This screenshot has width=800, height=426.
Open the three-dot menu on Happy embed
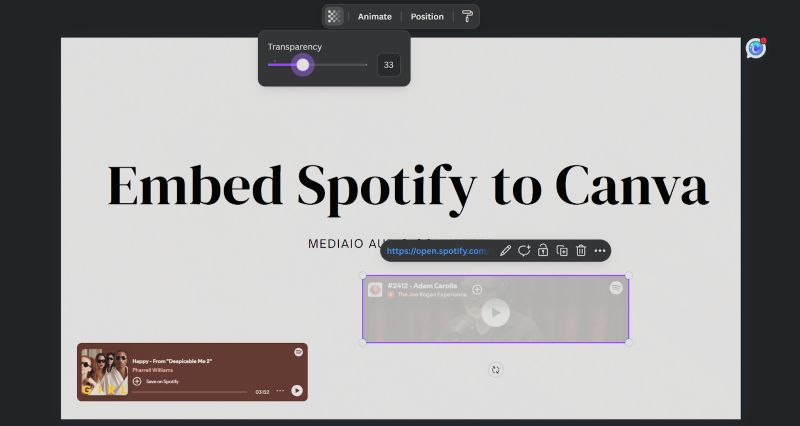tap(280, 391)
